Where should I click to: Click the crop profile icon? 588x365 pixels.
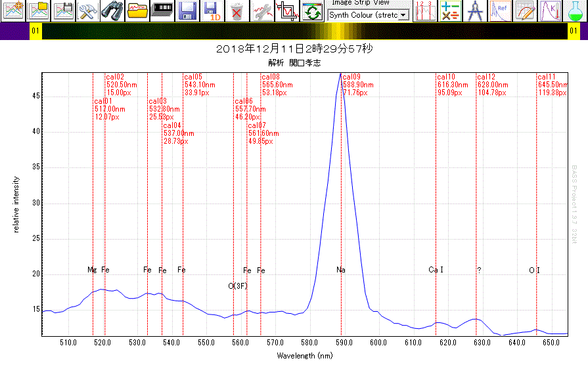(287, 11)
